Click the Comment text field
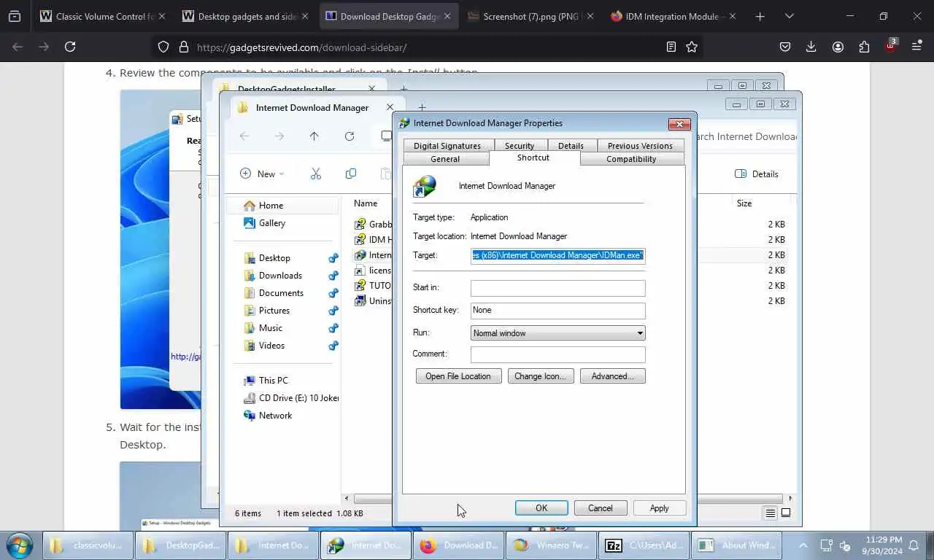This screenshot has height=560, width=934. coord(558,354)
